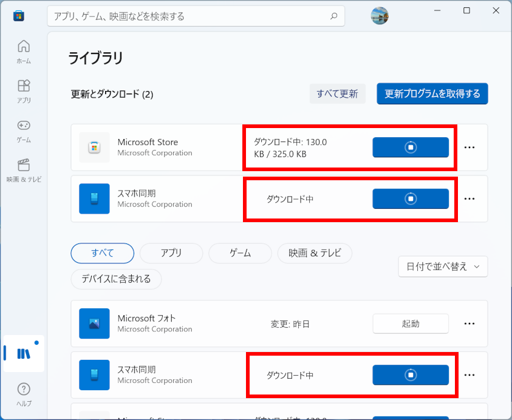Close the Microsoft Store window
The width and height of the screenshot is (512, 420).
(496, 10)
